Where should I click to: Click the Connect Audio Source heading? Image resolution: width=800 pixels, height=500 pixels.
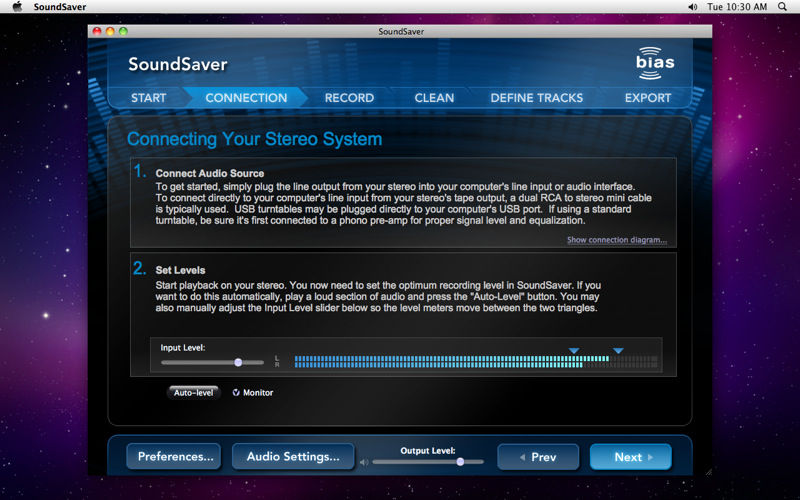[x=210, y=173]
